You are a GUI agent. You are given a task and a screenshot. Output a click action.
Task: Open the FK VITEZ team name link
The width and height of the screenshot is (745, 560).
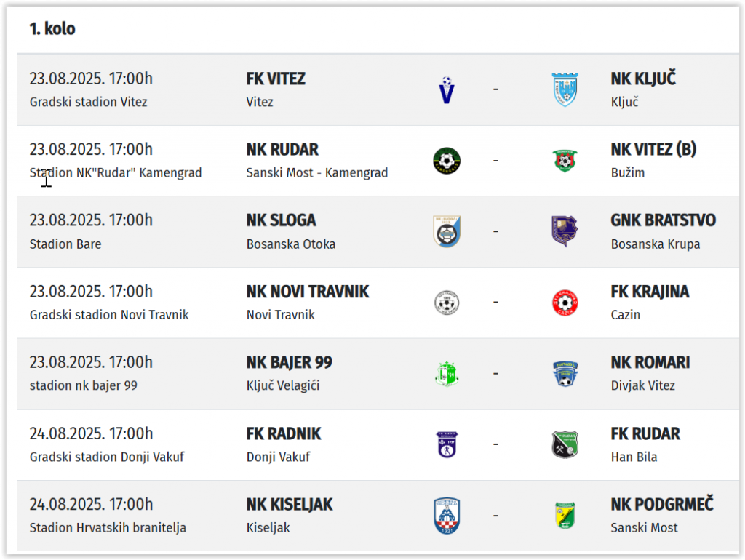click(276, 79)
